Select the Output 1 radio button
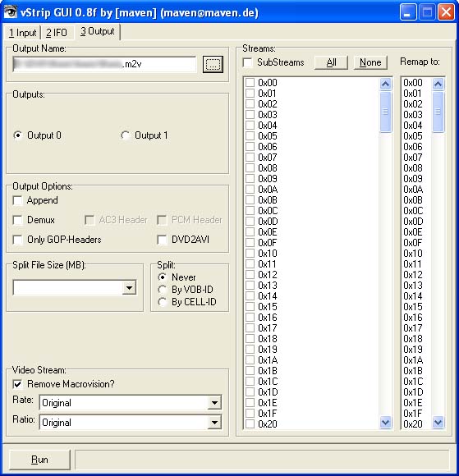This screenshot has width=459, height=476. click(x=144, y=135)
